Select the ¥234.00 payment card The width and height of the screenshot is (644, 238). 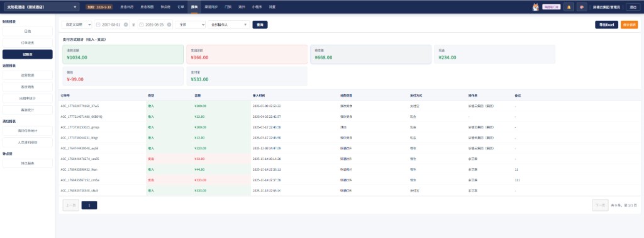[495, 54]
